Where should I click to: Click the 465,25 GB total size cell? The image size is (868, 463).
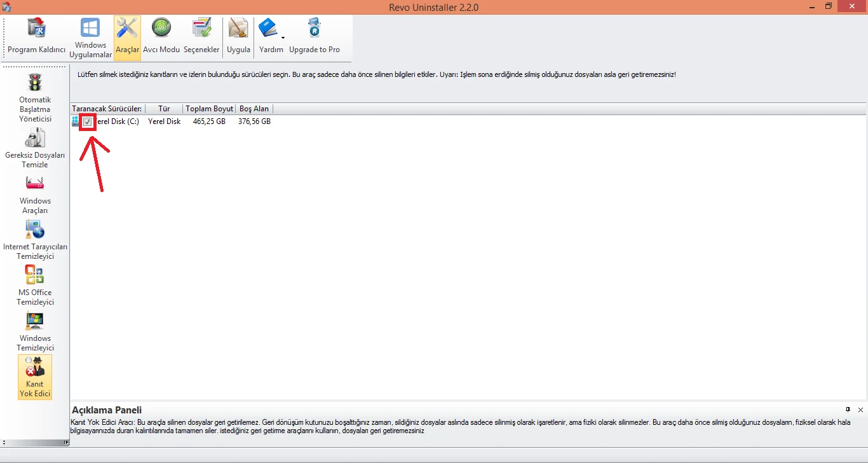209,121
